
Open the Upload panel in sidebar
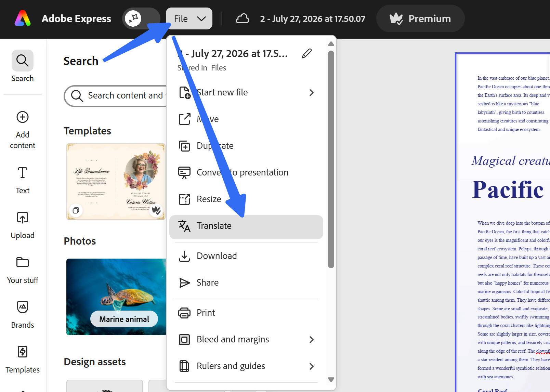(23, 225)
